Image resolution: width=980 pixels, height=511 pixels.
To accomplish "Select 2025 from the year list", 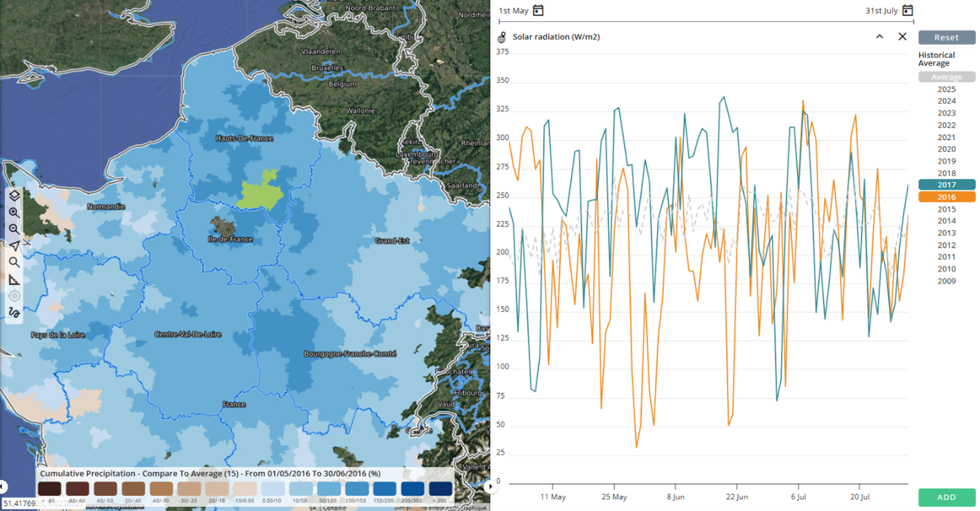I will 946,88.
